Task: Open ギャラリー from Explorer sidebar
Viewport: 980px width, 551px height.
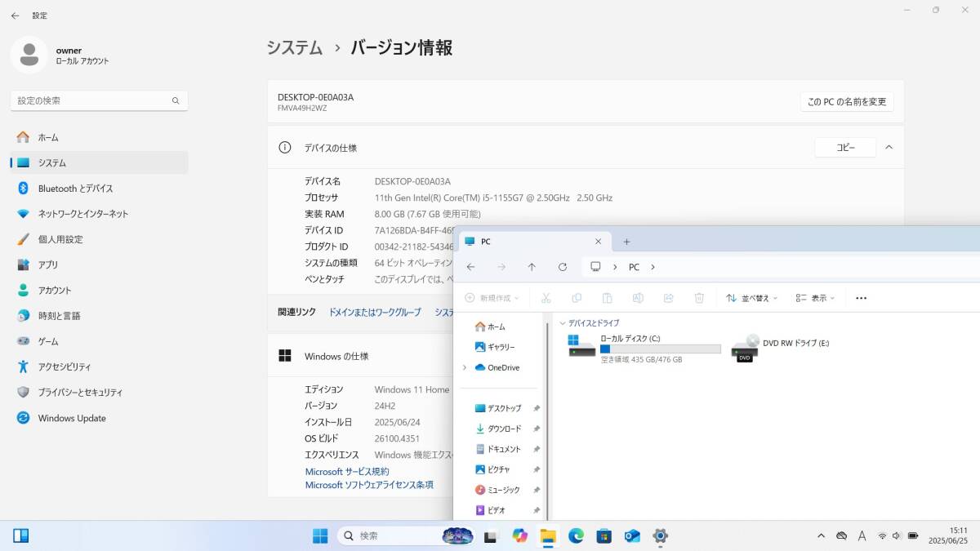Action: pos(498,347)
